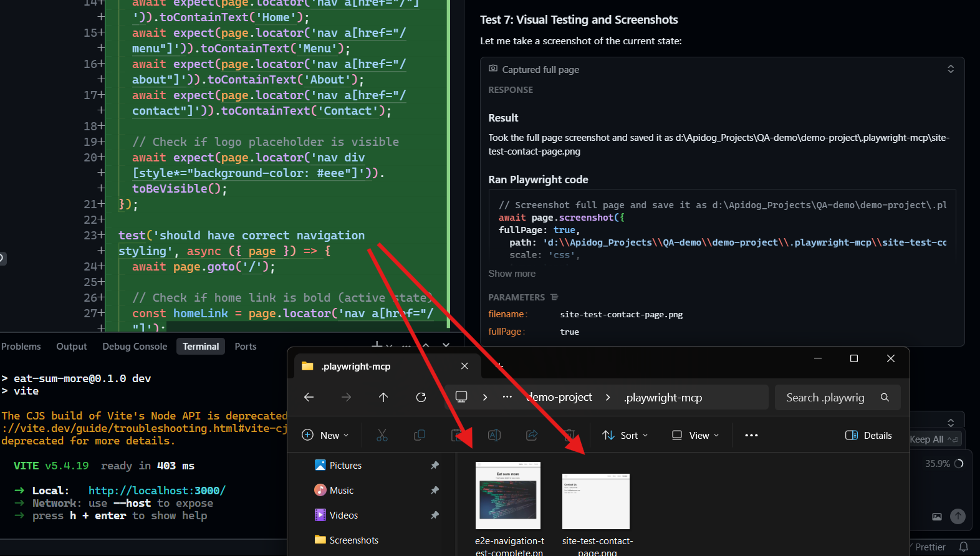Viewport: 980px width, 556px height.
Task: Select the site-test-contact-page.png thumbnail
Action: pos(596,501)
